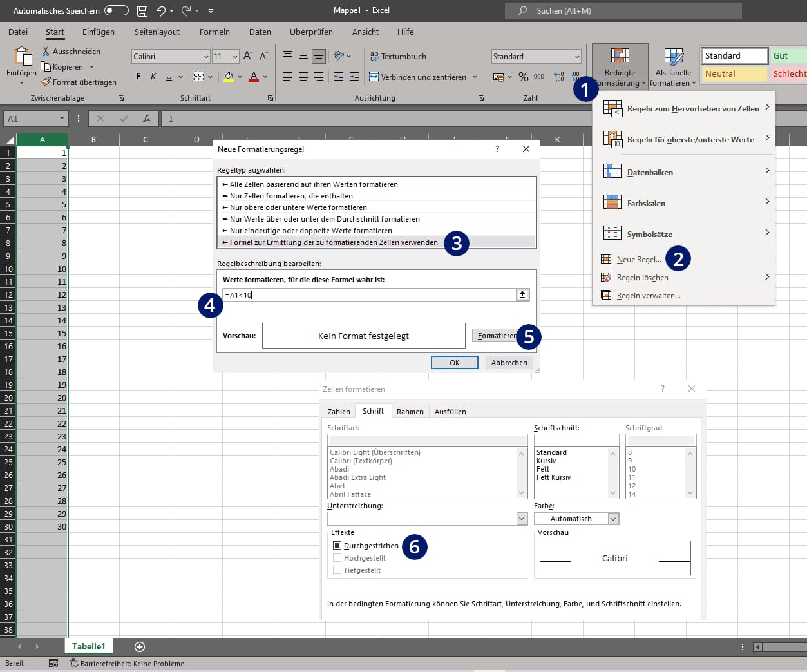The width and height of the screenshot is (807, 672).
Task: Select Fett Kursiv in Schriftschnitt list
Action: click(554, 477)
